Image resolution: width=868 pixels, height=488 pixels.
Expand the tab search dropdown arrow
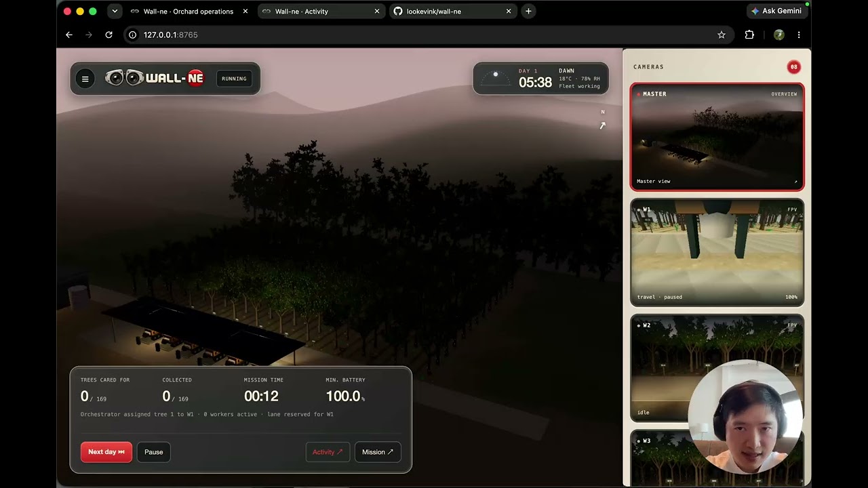[x=115, y=11]
